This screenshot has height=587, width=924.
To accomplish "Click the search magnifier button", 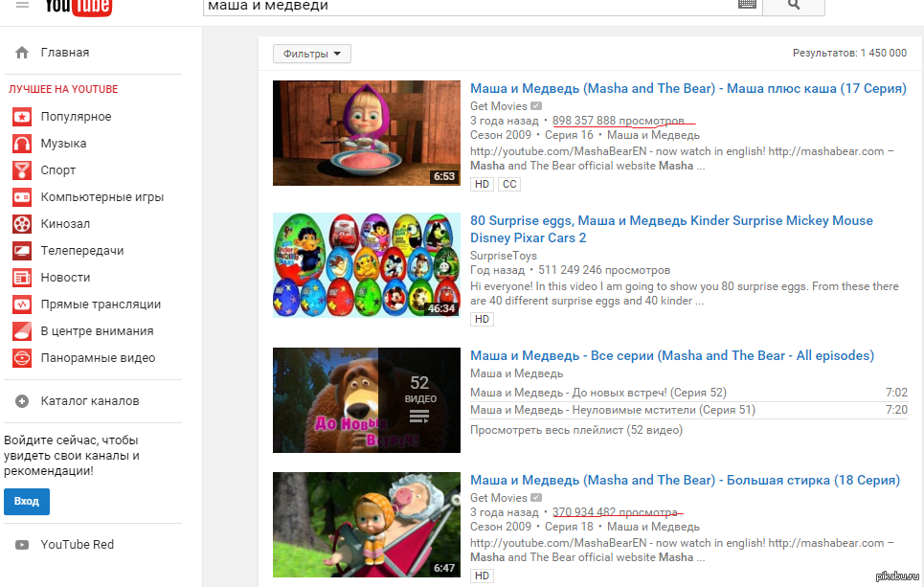I will tap(794, 5).
